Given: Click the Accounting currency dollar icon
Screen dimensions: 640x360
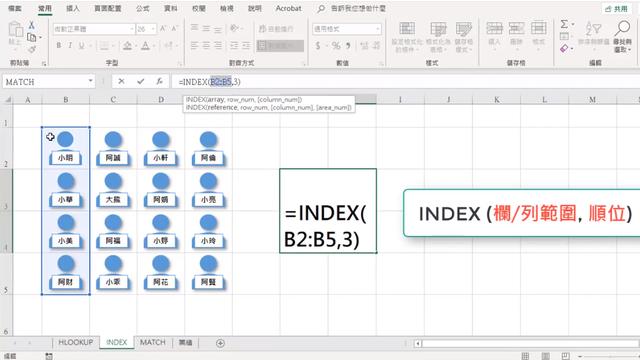Looking at the screenshot, I should coord(318,46).
